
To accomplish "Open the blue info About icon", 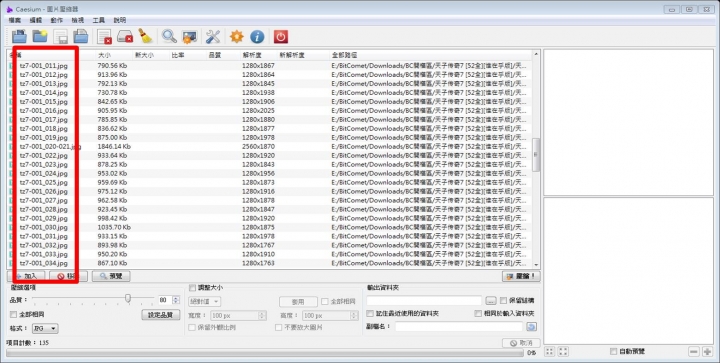I will pos(257,36).
